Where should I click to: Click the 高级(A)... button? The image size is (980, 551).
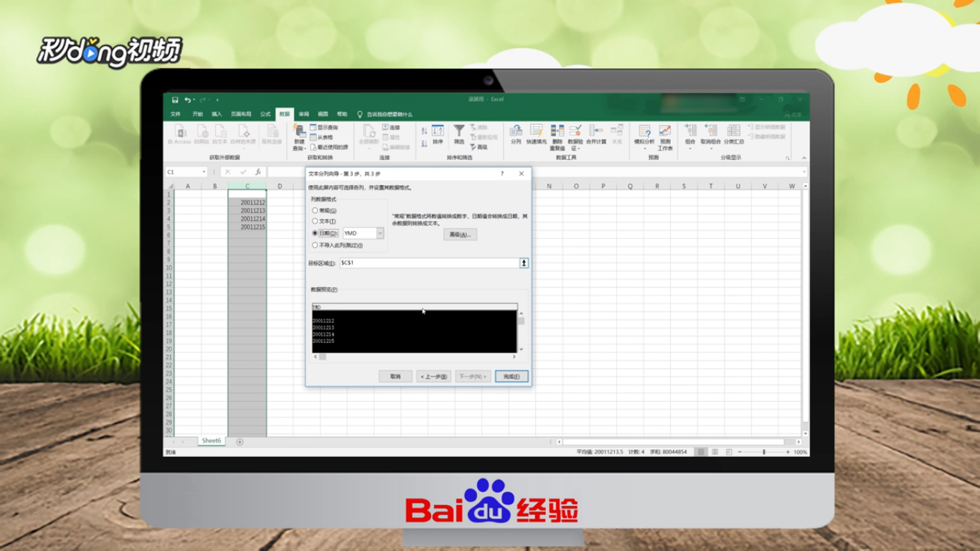tap(460, 235)
